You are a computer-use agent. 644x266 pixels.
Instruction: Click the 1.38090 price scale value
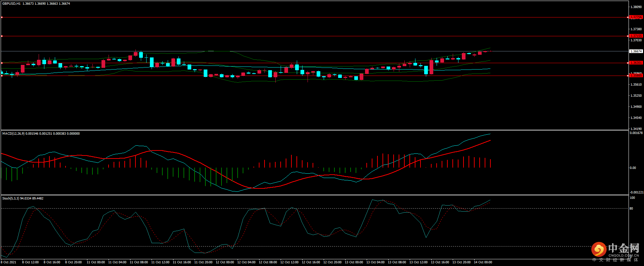[x=636, y=7]
